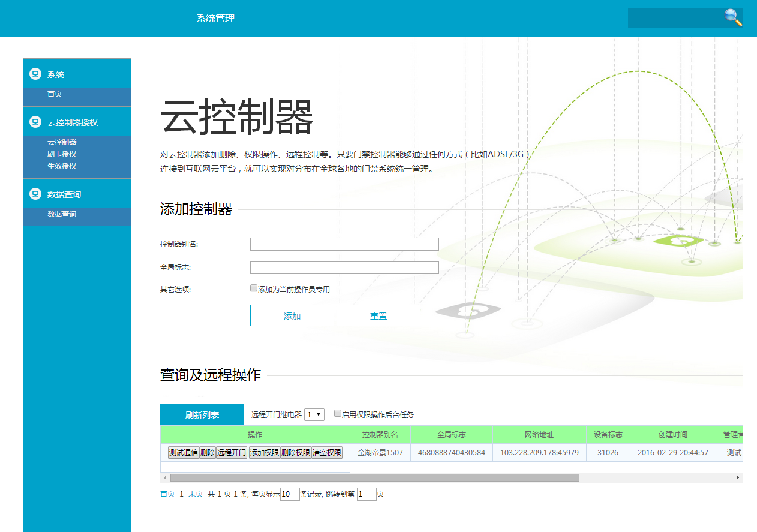The height and width of the screenshot is (532, 757).
Task: Focus the 控制器别名 input field
Action: (344, 244)
